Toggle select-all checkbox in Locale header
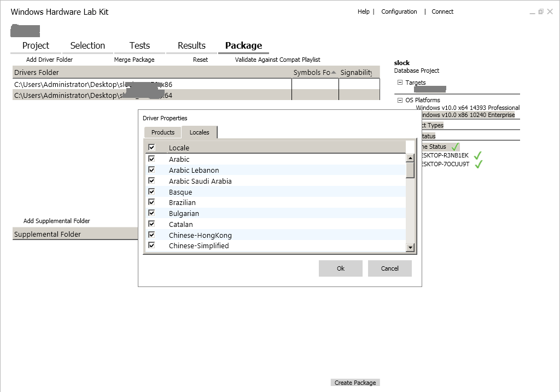Viewport: 560px width, 392px height. click(151, 148)
